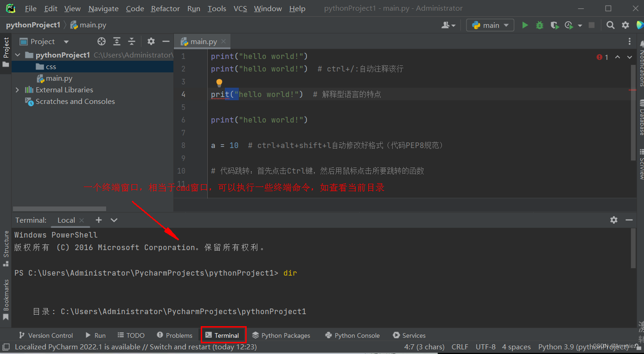The height and width of the screenshot is (354, 644).
Task: Open the user account icon menu
Action: point(448,25)
